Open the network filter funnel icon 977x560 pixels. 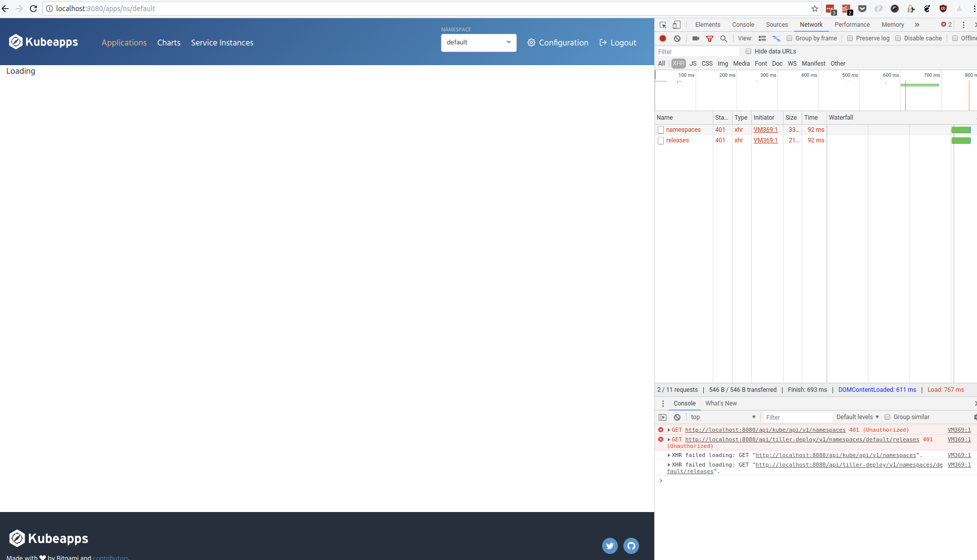tap(710, 38)
